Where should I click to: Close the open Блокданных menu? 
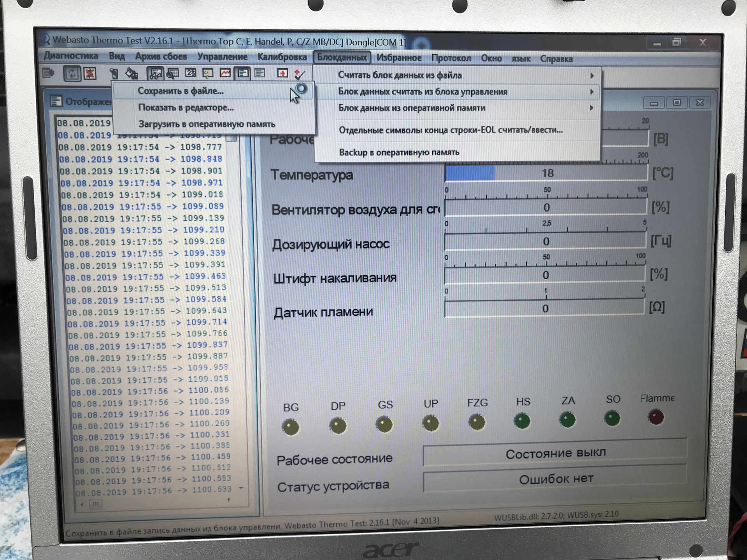click(342, 58)
